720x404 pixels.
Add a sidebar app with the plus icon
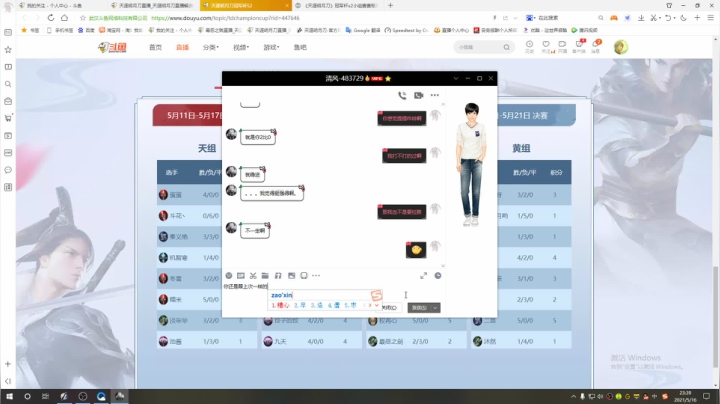click(x=8, y=364)
